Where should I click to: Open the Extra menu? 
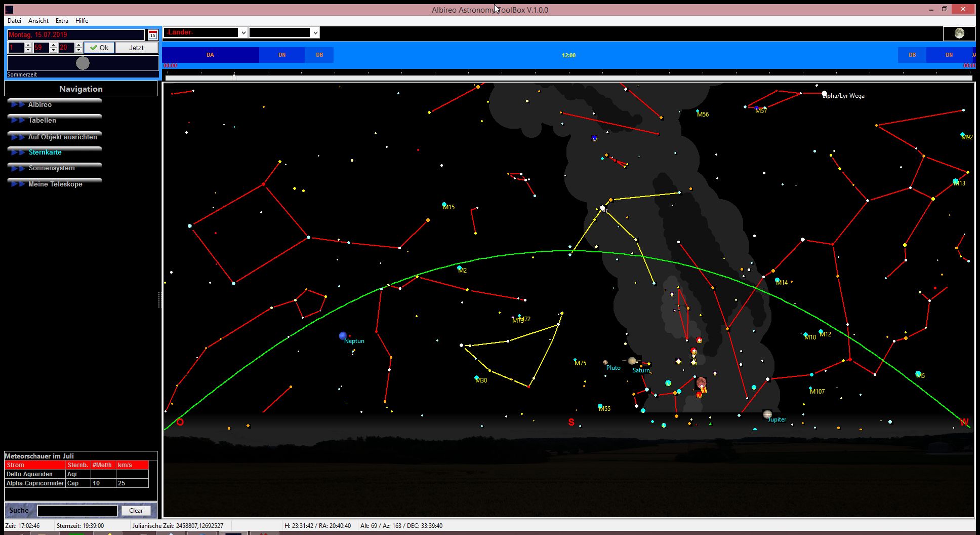[62, 21]
